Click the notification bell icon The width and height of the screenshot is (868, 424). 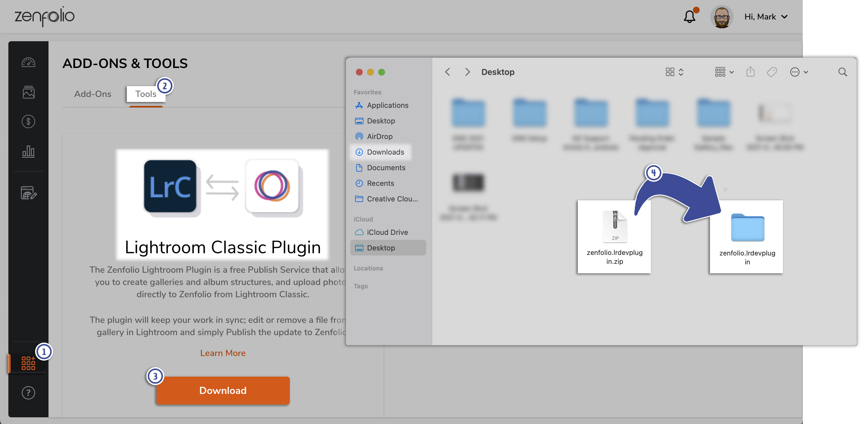pos(689,16)
